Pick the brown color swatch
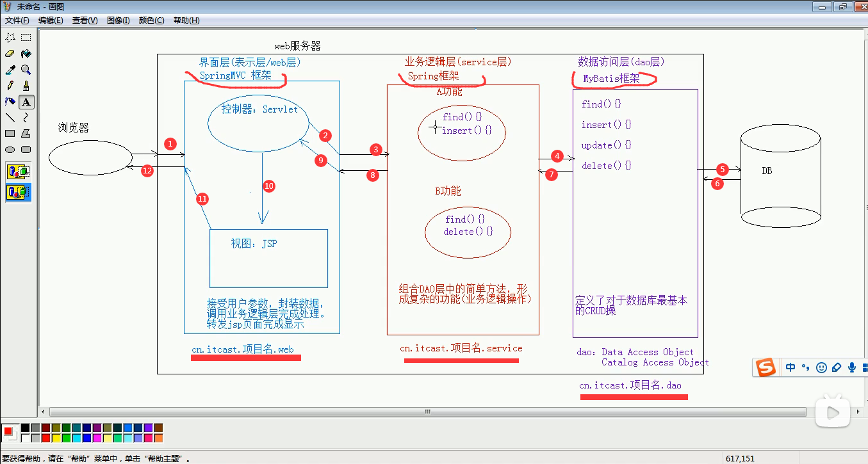Image resolution: width=868 pixels, height=464 pixels. click(158, 428)
